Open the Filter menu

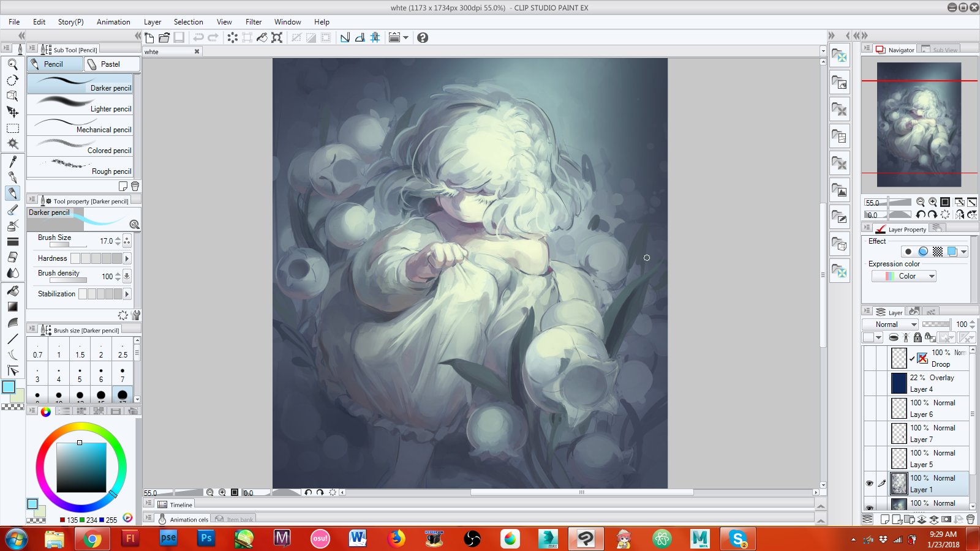[253, 22]
